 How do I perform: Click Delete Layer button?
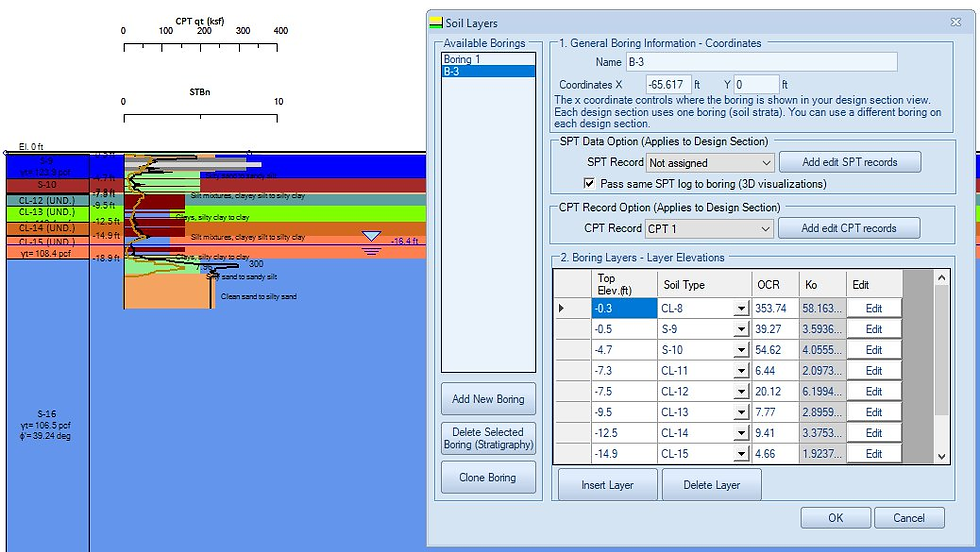[711, 484]
